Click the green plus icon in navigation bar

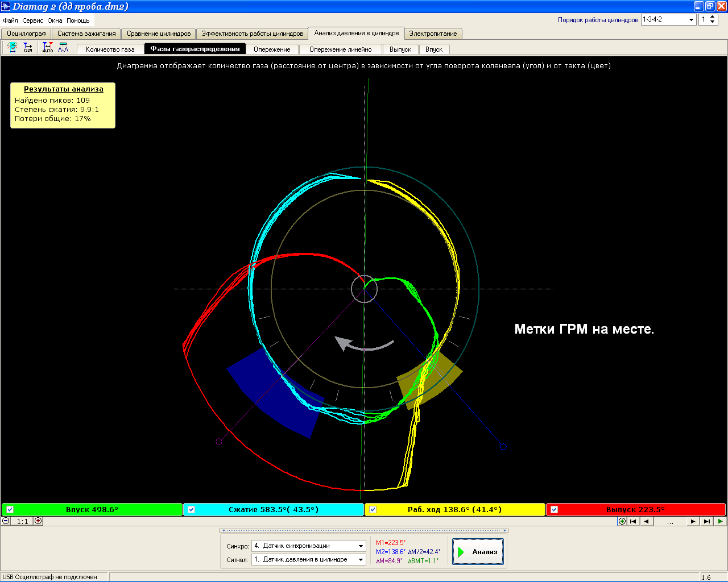622,521
